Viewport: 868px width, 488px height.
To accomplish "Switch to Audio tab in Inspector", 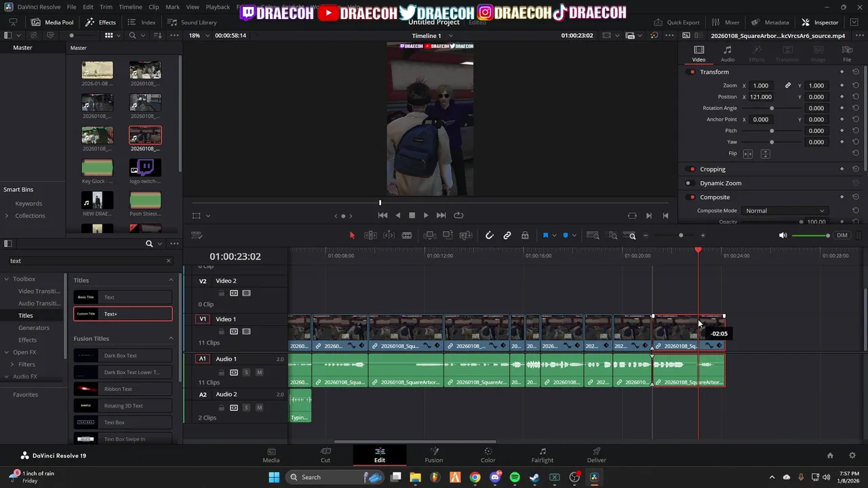I will point(728,54).
